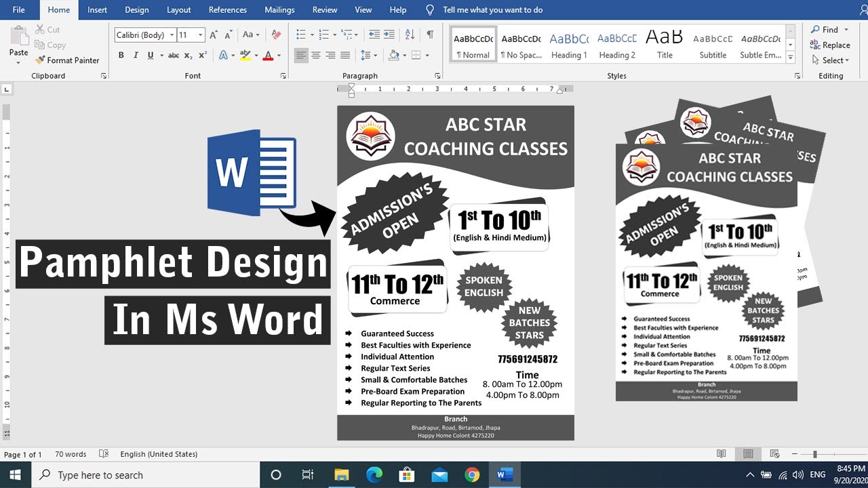
Task: Open the font size 11 dropdown
Action: click(201, 35)
